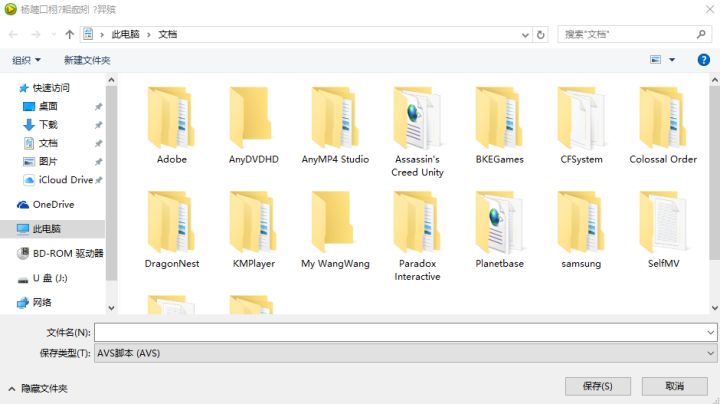This screenshot has height=404, width=720.
Task: Click sidebar scrollbar down arrow
Action: (x=111, y=308)
